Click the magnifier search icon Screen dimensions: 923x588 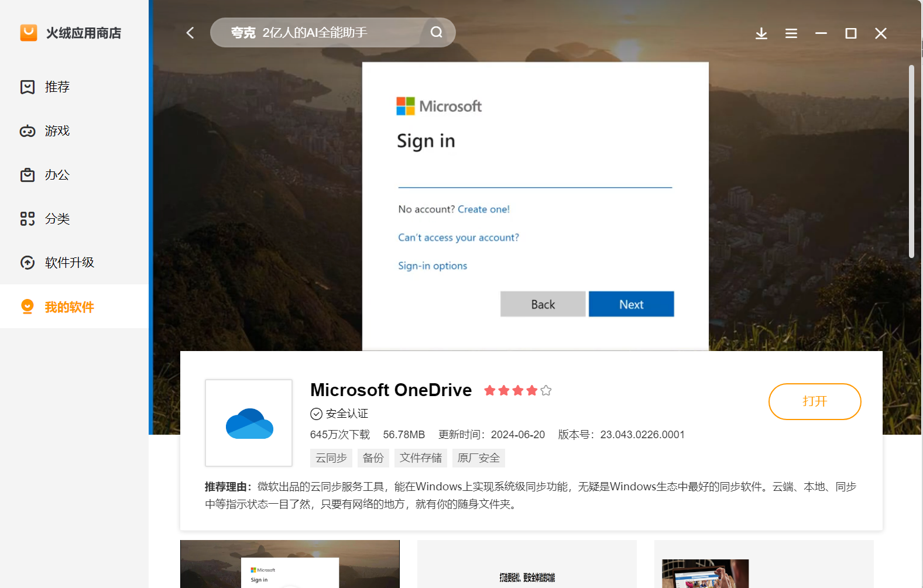437,32
